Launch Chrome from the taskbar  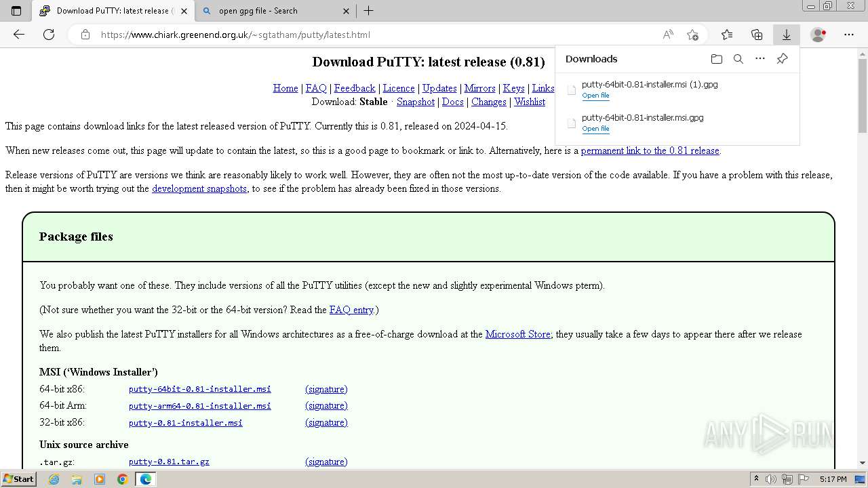[122, 479]
